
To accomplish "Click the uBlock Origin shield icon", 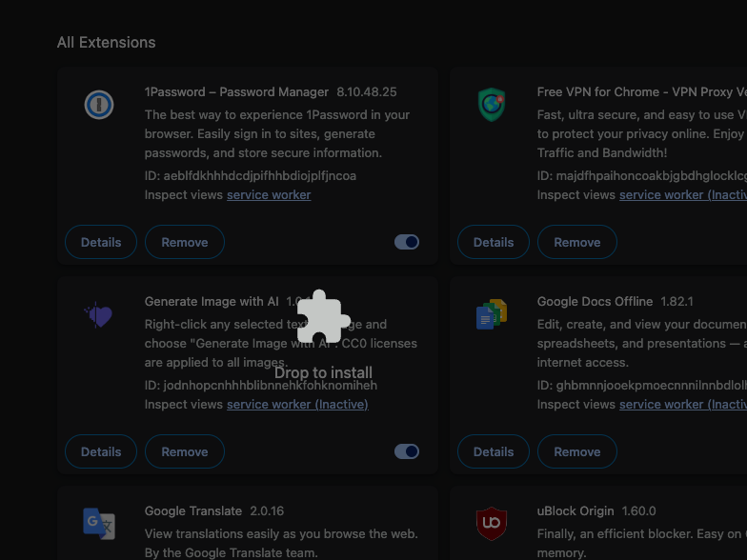I will pyautogui.click(x=492, y=524).
